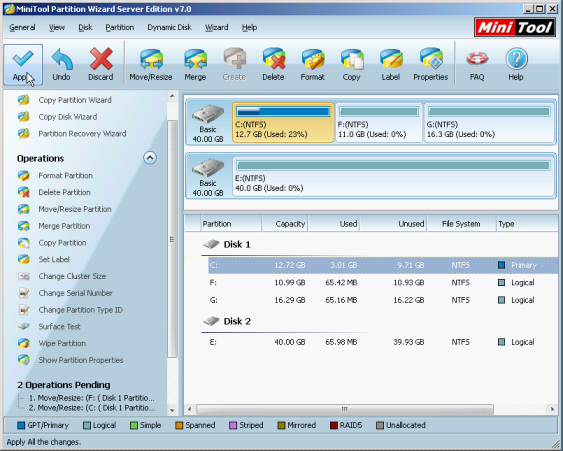Image resolution: width=563 pixels, height=451 pixels.
Task: Open Help from the toolbar
Action: [516, 65]
